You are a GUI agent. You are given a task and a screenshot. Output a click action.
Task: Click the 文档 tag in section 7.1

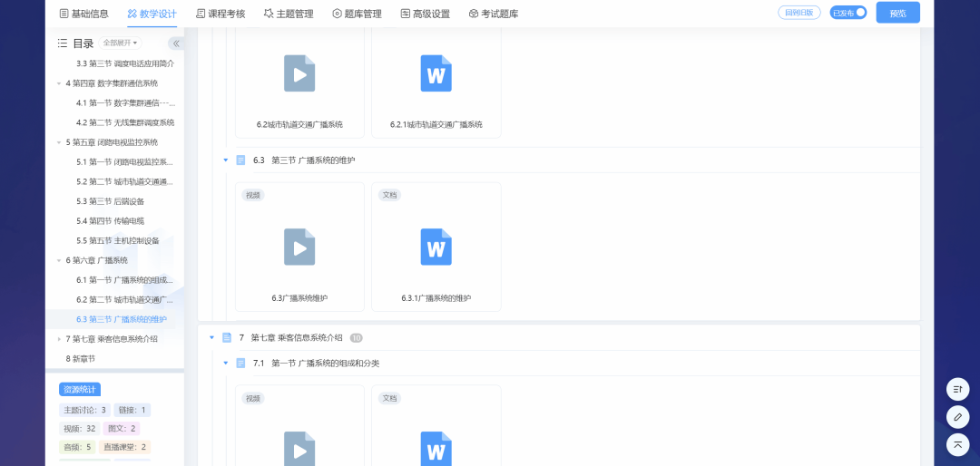(x=389, y=398)
